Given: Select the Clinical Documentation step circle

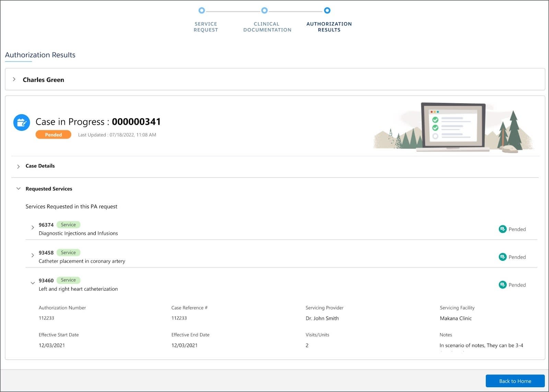Looking at the screenshot, I should click(x=264, y=11).
